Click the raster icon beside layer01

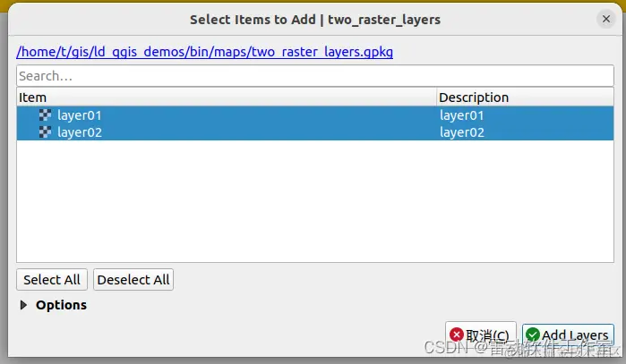45,115
